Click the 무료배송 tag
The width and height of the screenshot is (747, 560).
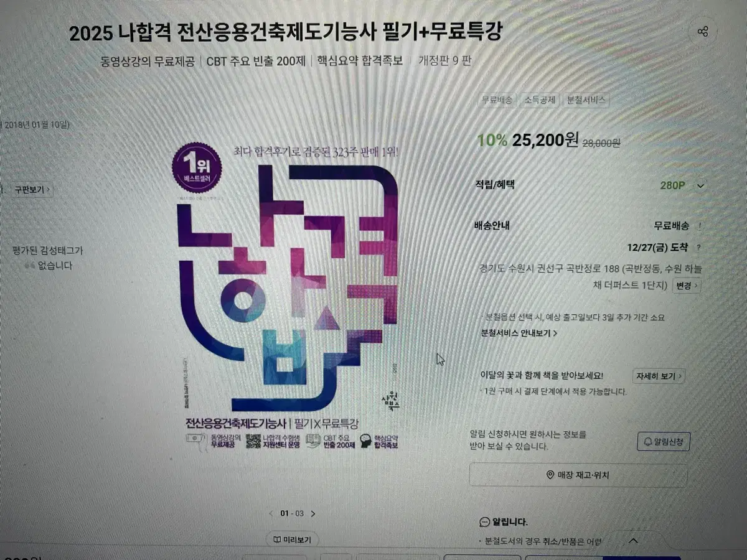(x=497, y=100)
